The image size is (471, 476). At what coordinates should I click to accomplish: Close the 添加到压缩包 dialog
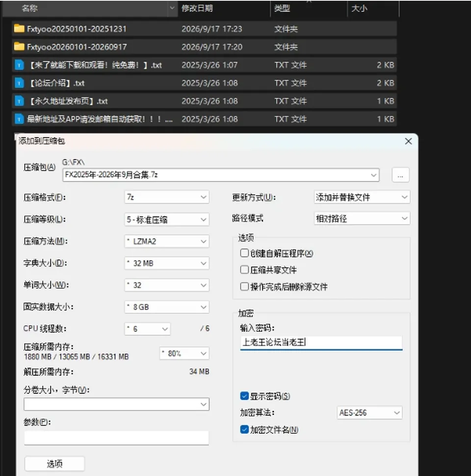click(408, 141)
